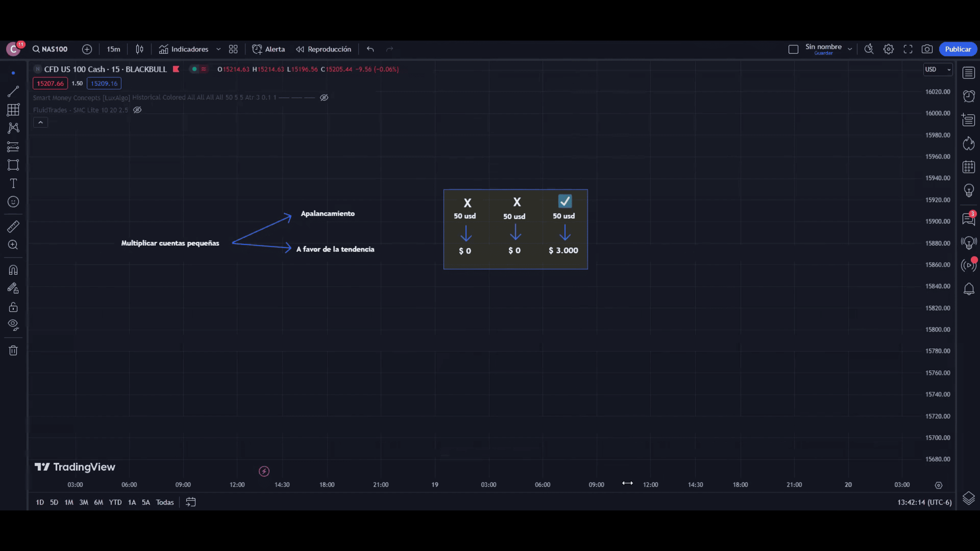
Task: Open chart settings gear
Action: coord(888,49)
